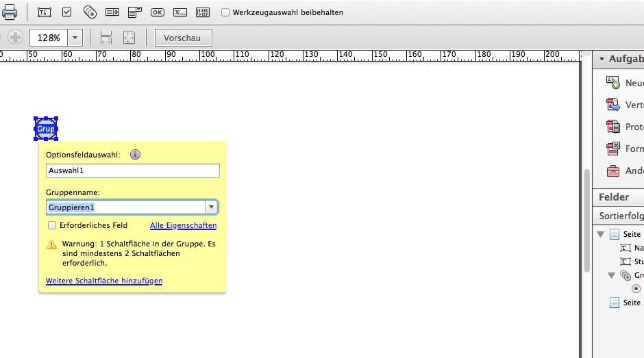
Task: Select the list box field tool
Action: [112, 12]
